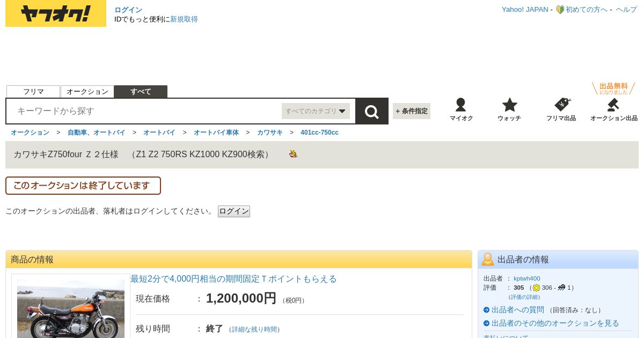Screen dimensions: 644x338
Task: Click the 商品の情報 header text
Action: point(32,260)
